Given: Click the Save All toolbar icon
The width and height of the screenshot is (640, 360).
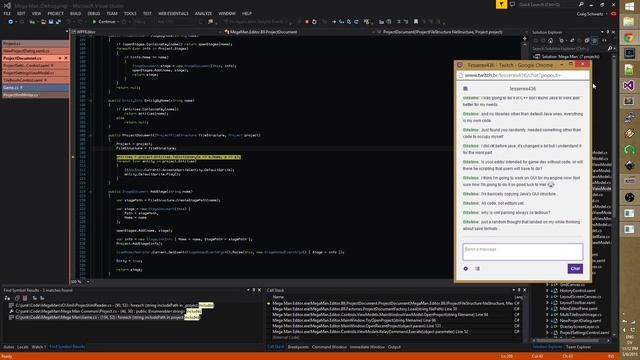Looking at the screenshot, I should [58, 22].
